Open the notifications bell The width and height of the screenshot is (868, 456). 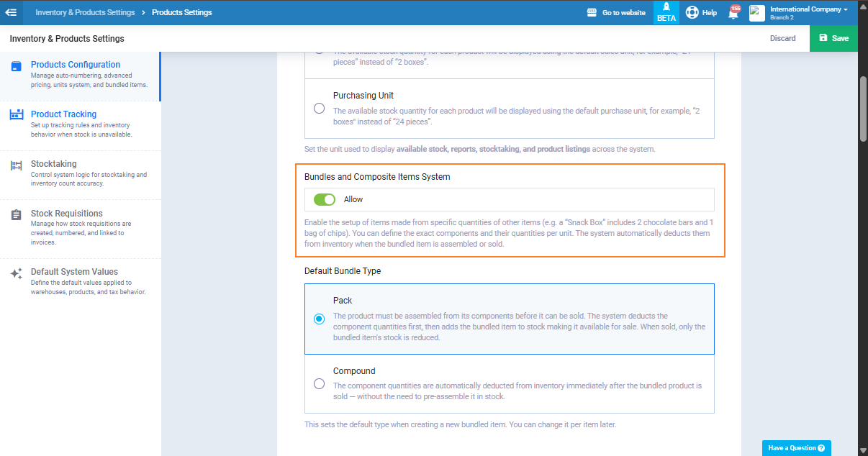733,13
